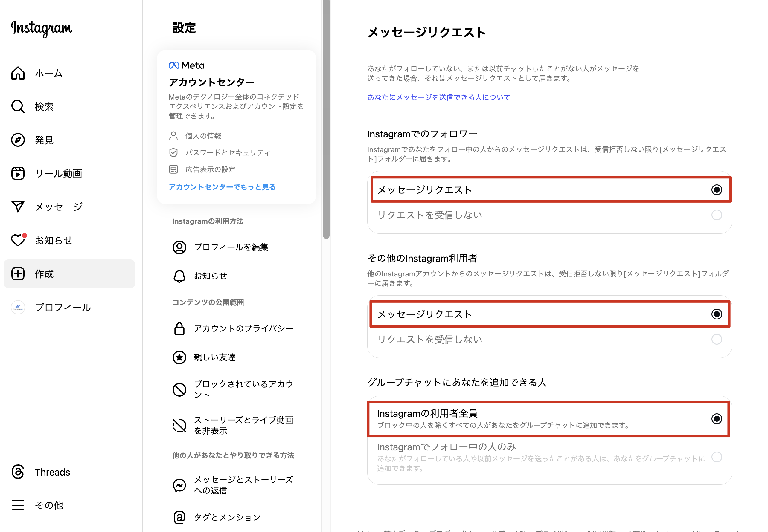This screenshot has width=768, height=532.
Task: Open リール動画 in the sidebar
Action: click(x=69, y=173)
